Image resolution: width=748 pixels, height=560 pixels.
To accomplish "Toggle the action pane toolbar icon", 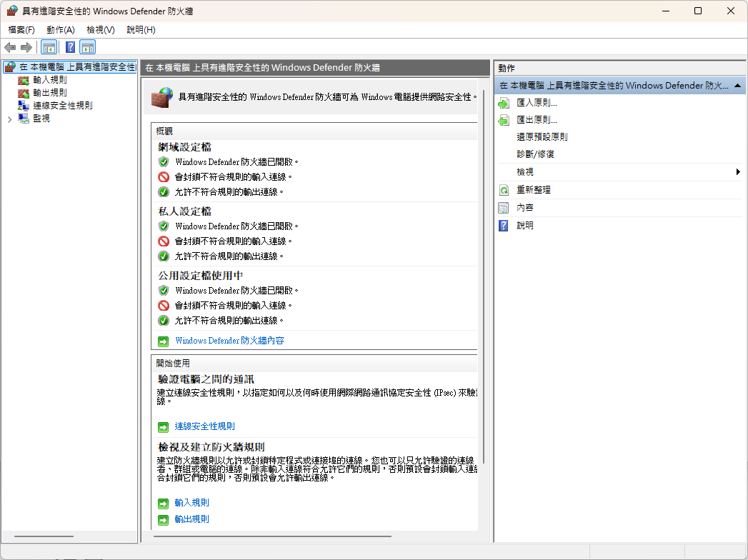I will 87,48.
